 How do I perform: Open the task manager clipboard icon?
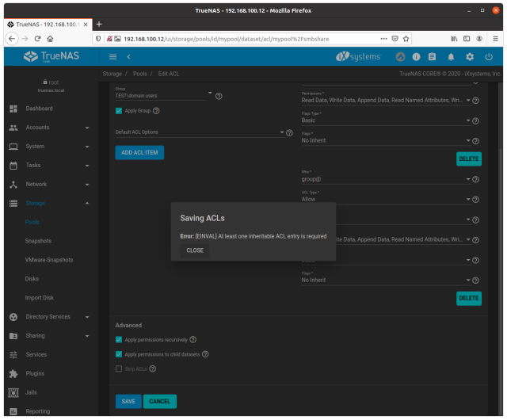[432, 57]
